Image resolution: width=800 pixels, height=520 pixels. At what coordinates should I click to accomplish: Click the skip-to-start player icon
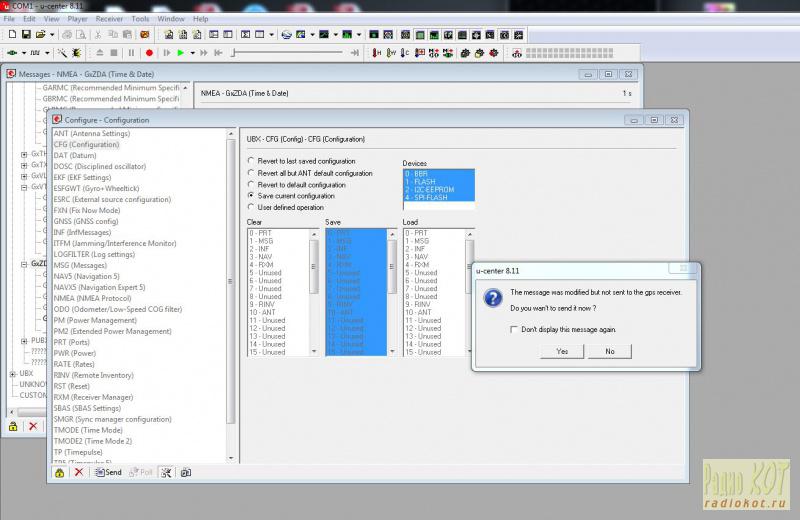click(218, 53)
